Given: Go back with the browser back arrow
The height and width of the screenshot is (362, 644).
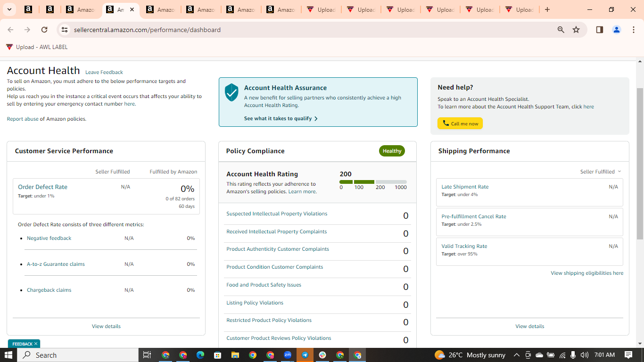Looking at the screenshot, I should coord(10,30).
